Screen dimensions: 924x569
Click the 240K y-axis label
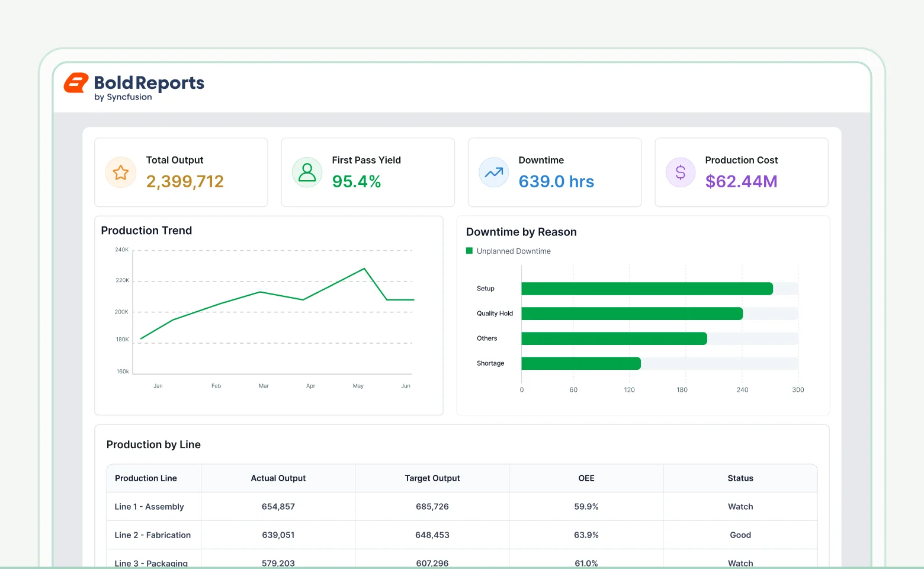tap(122, 250)
